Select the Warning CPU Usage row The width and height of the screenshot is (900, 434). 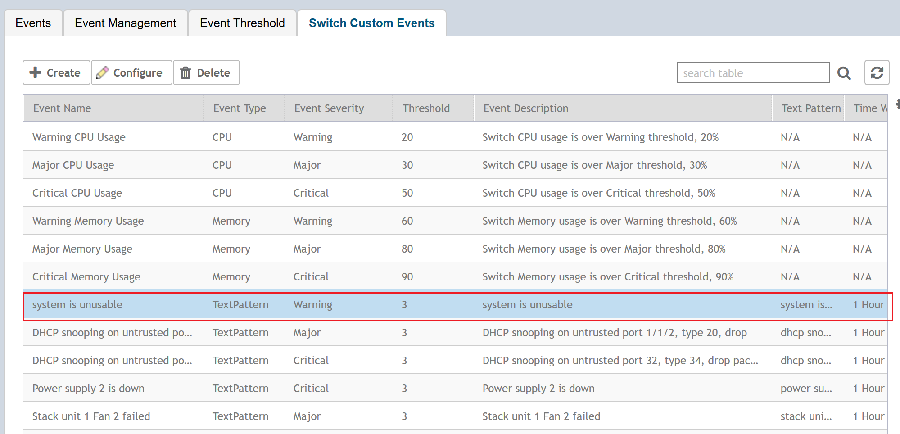click(79, 137)
